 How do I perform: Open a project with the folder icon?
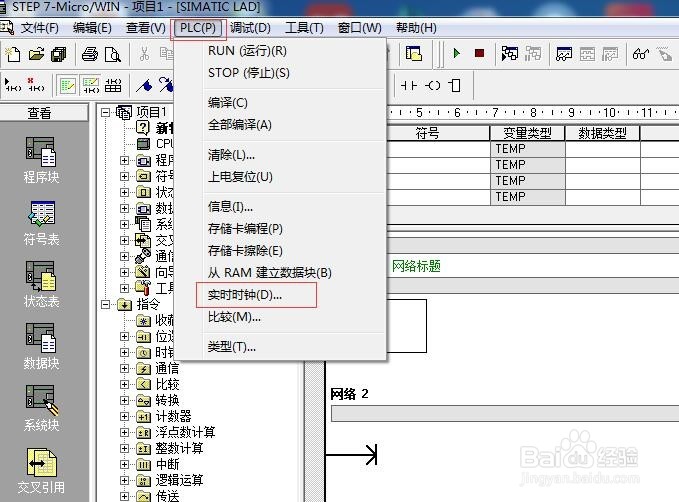coord(36,54)
